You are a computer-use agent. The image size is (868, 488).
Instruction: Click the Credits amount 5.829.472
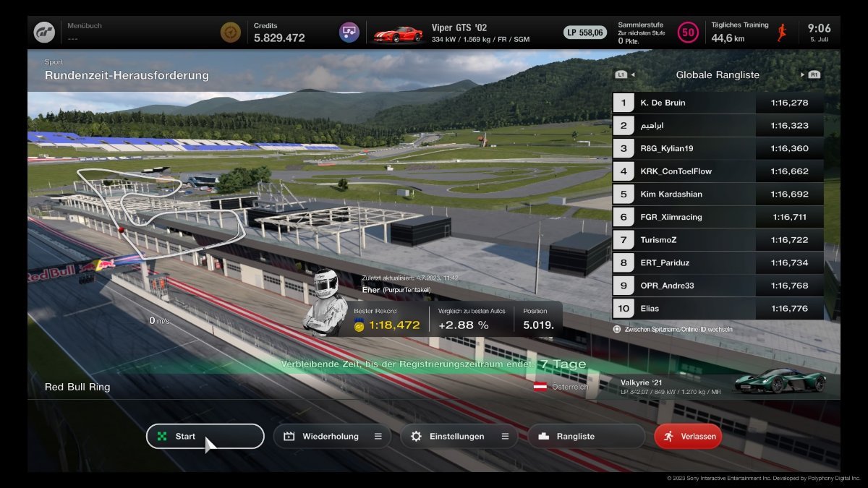tap(279, 38)
